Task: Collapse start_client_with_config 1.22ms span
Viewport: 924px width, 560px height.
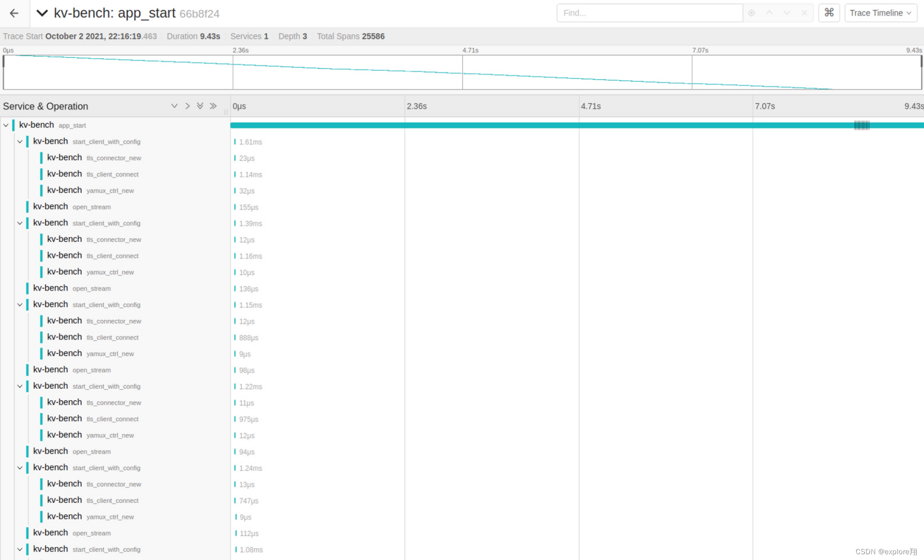Action: pyautogui.click(x=20, y=386)
